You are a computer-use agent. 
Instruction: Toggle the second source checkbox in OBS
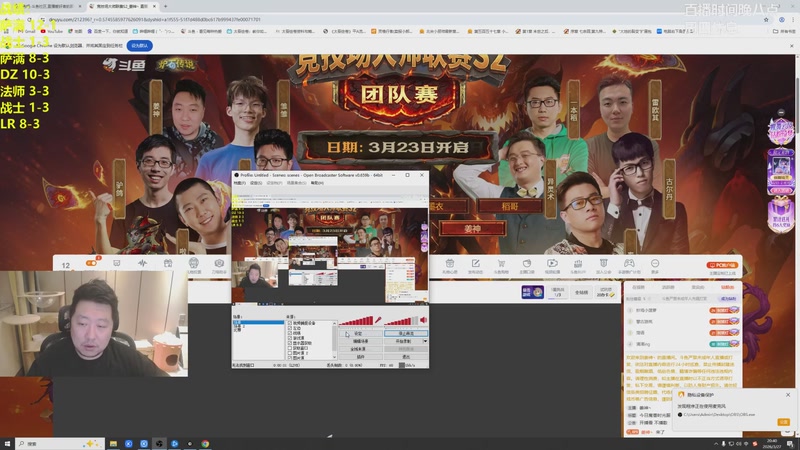290,328
